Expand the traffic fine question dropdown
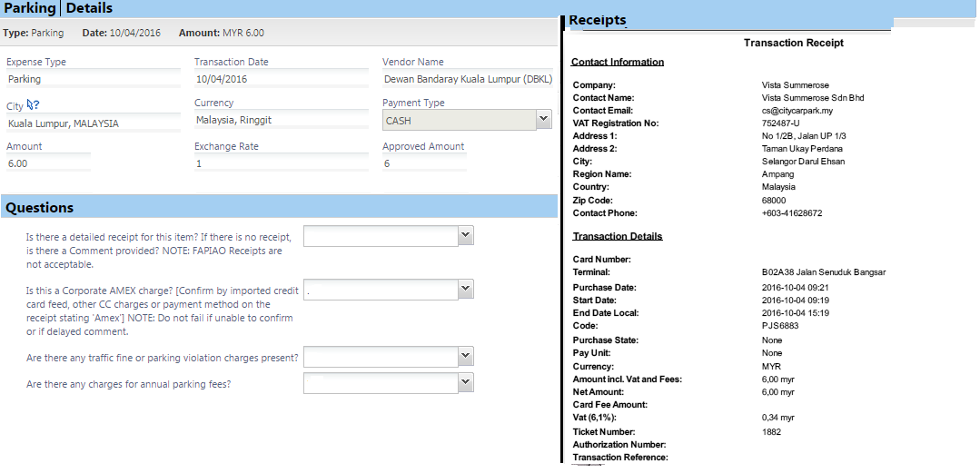Image resolution: width=980 pixels, height=473 pixels. (388, 357)
